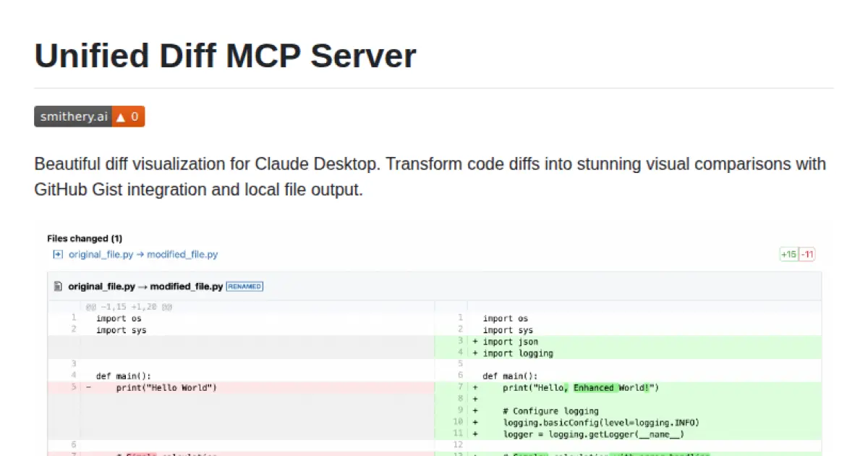Image resolution: width=868 pixels, height=456 pixels.
Task: Click the file expand icon beside original_file.py
Action: (57, 254)
